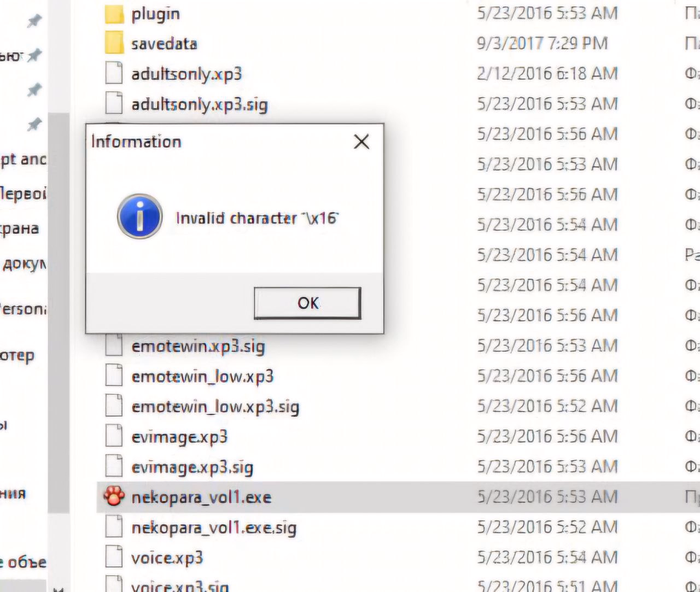Click the topmost pin icon in sidebar
Viewport: 700px width, 592px height.
(x=34, y=21)
